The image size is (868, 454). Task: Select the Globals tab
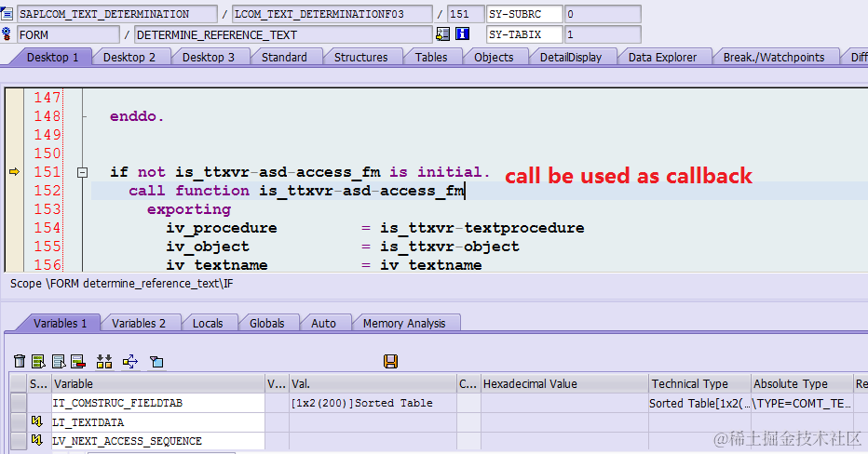[266, 324]
